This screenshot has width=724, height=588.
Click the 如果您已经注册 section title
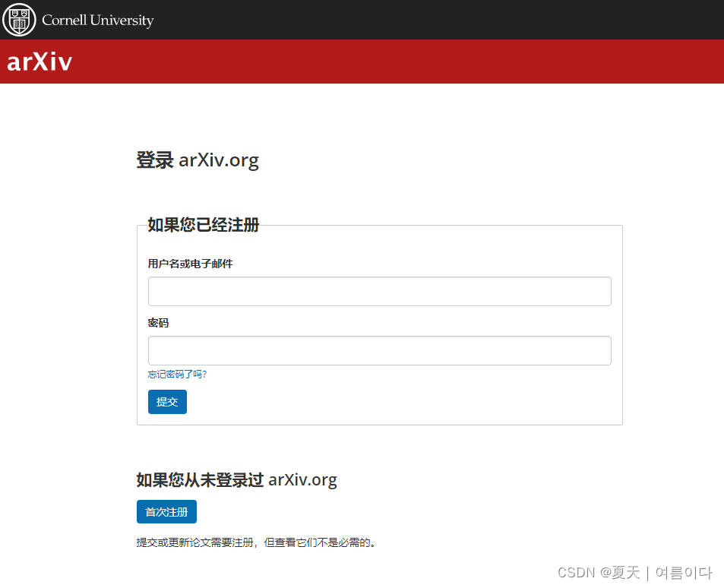point(201,226)
